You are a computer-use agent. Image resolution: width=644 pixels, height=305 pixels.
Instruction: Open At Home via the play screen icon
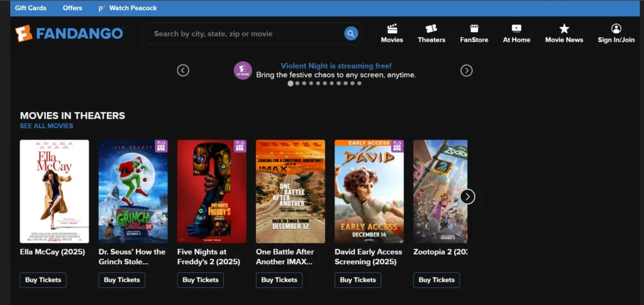(516, 29)
